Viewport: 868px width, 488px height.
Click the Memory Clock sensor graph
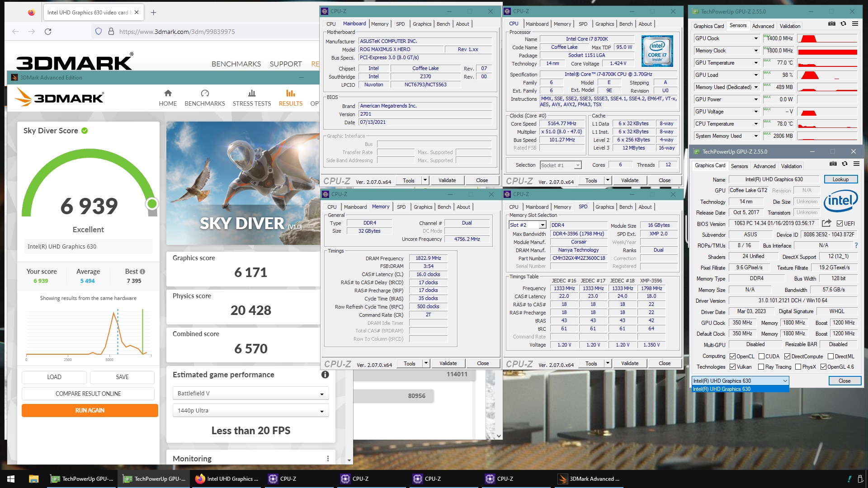pyautogui.click(x=827, y=51)
